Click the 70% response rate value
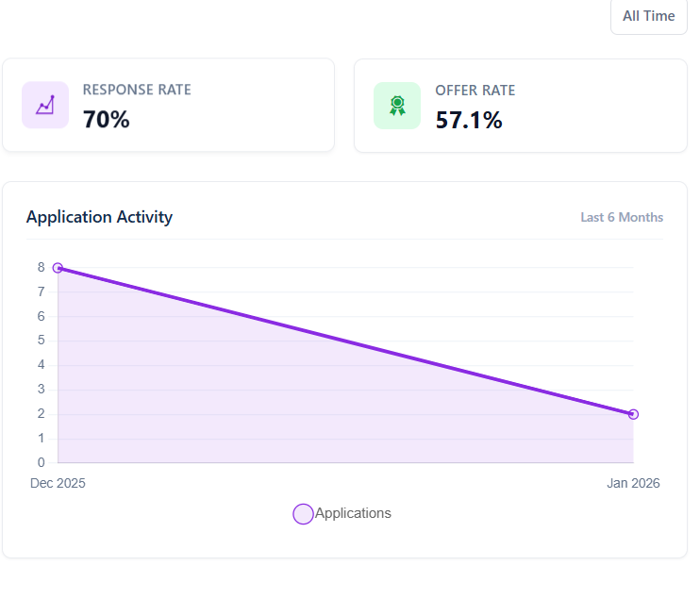The image size is (700, 599). coord(107,120)
